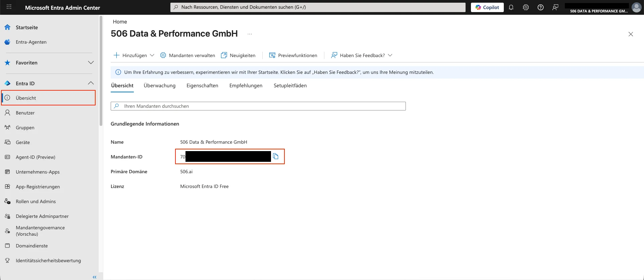This screenshot has height=280, width=644.
Task: Open the notifications bell icon
Action: coord(511,7)
